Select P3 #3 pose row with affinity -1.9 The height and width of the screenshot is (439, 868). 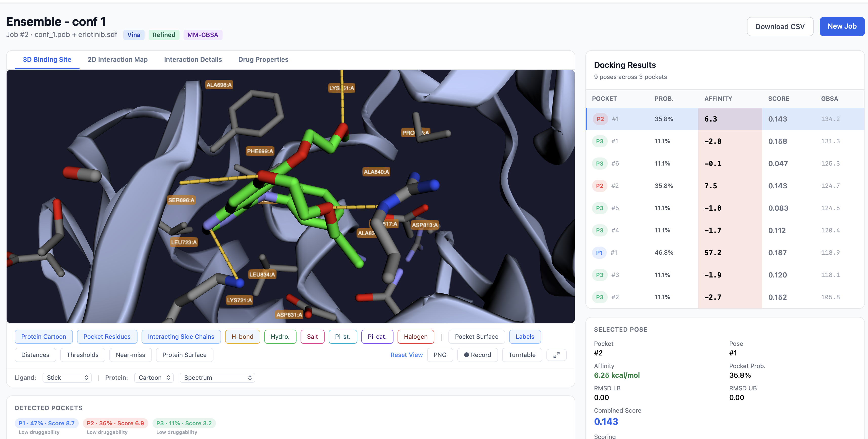point(725,275)
